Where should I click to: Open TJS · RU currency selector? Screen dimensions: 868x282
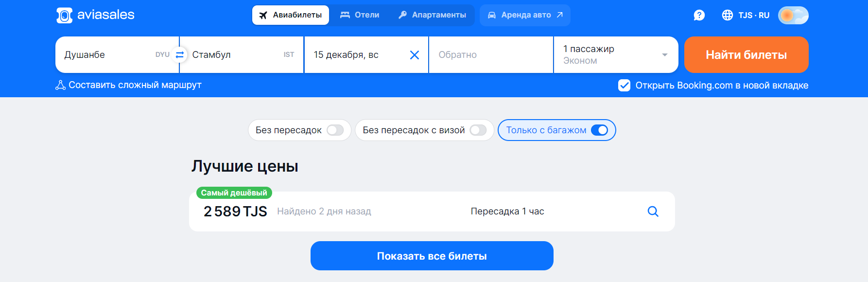[754, 15]
